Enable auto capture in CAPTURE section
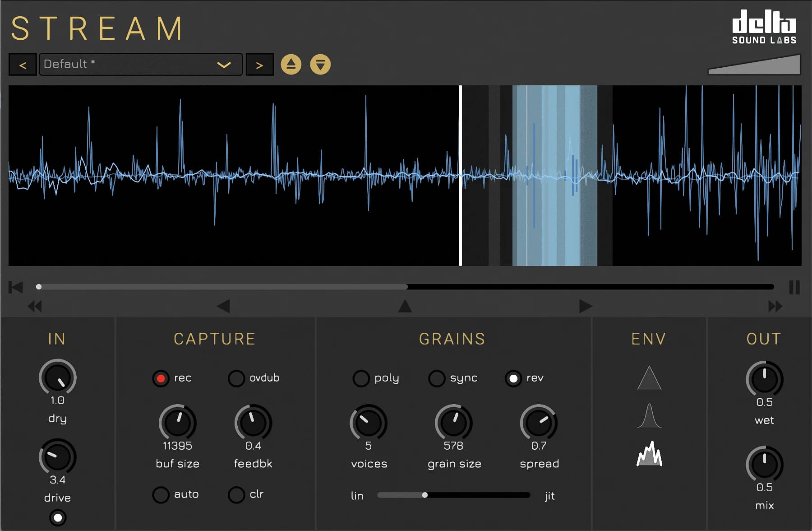812x531 pixels. [161, 494]
